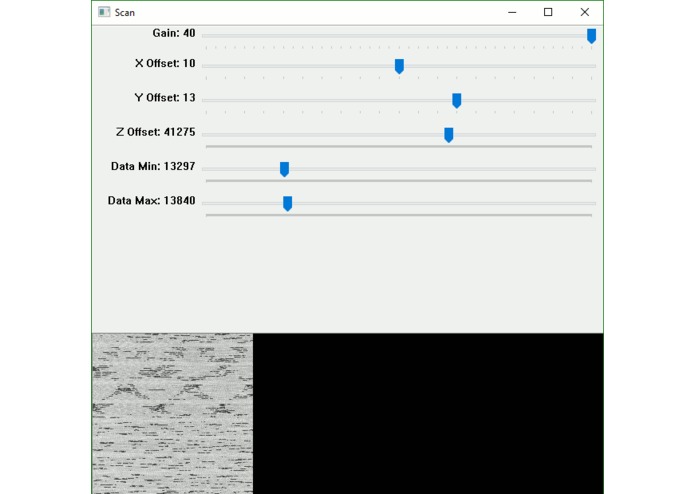Click the 'Data Min: 13297' label

(x=153, y=166)
